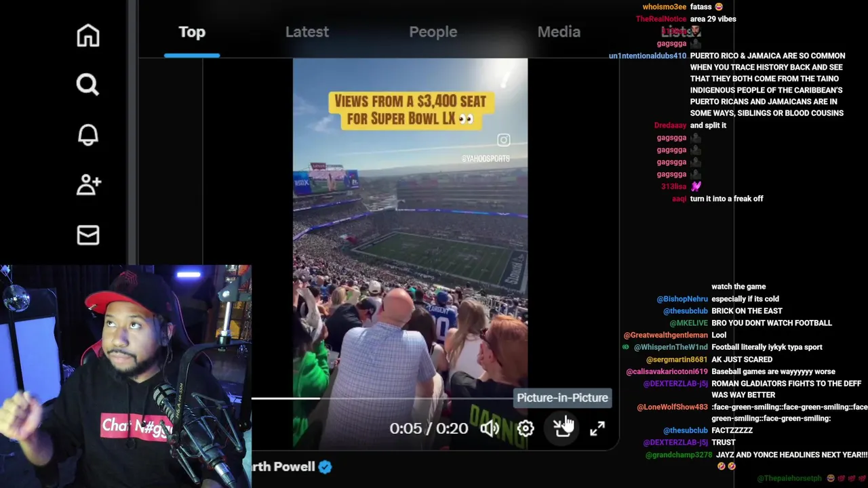Open the Communities people icon
Screen dimensions: 868x488
tap(88, 184)
